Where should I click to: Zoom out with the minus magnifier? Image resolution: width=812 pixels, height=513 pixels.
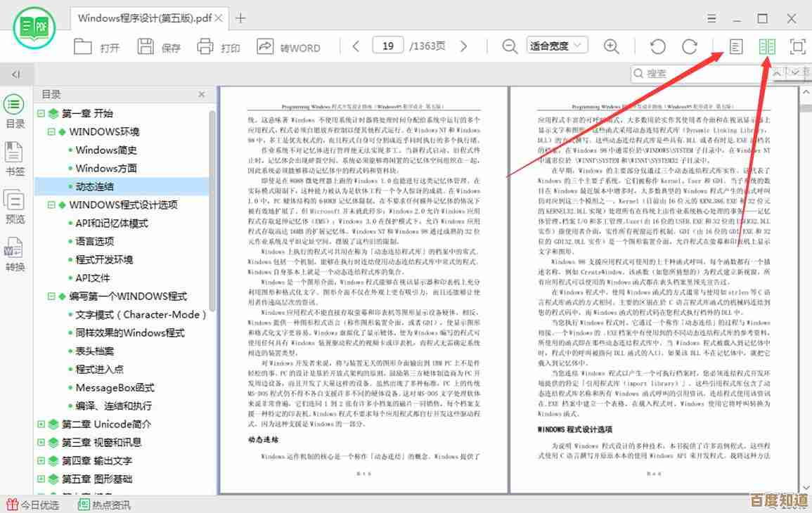pyautogui.click(x=510, y=47)
